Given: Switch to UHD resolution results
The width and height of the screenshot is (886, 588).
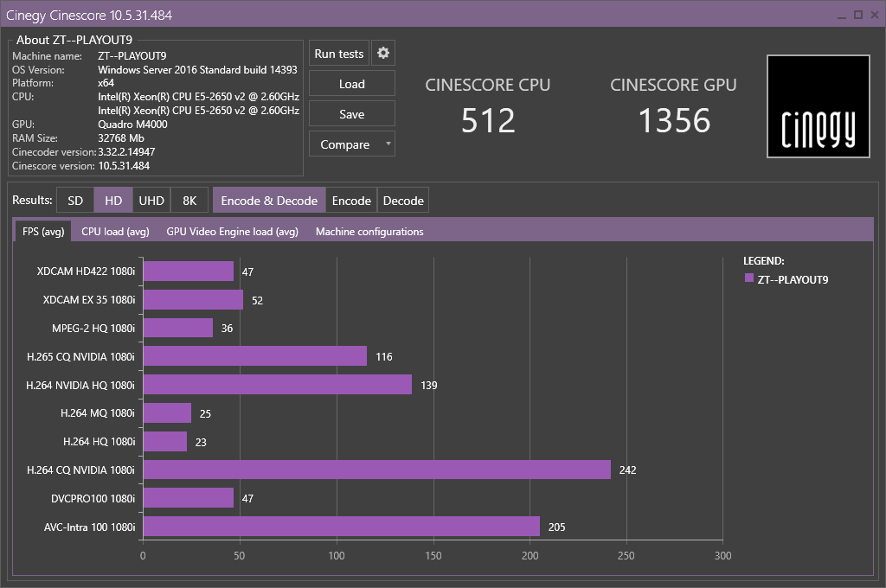Looking at the screenshot, I should pyautogui.click(x=151, y=201).
